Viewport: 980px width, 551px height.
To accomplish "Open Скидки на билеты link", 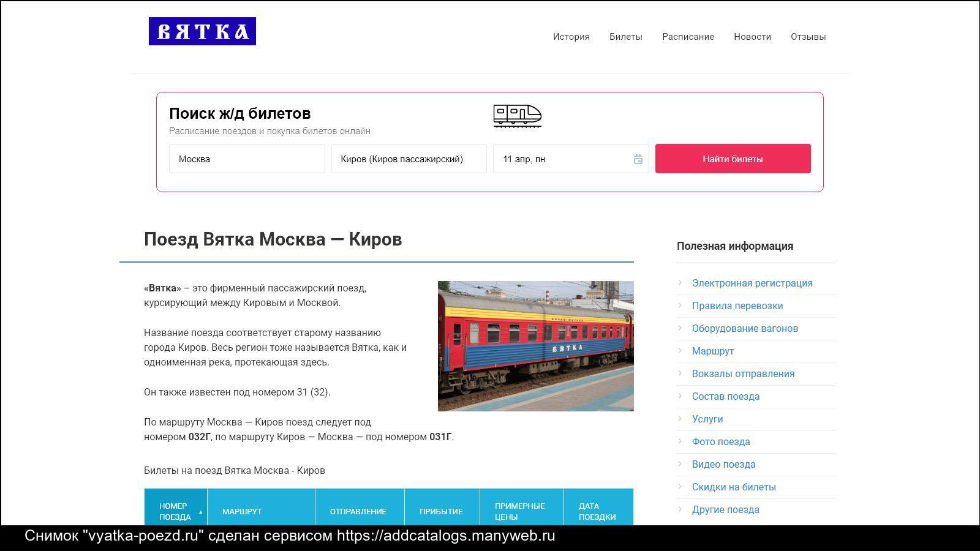I will 734,487.
